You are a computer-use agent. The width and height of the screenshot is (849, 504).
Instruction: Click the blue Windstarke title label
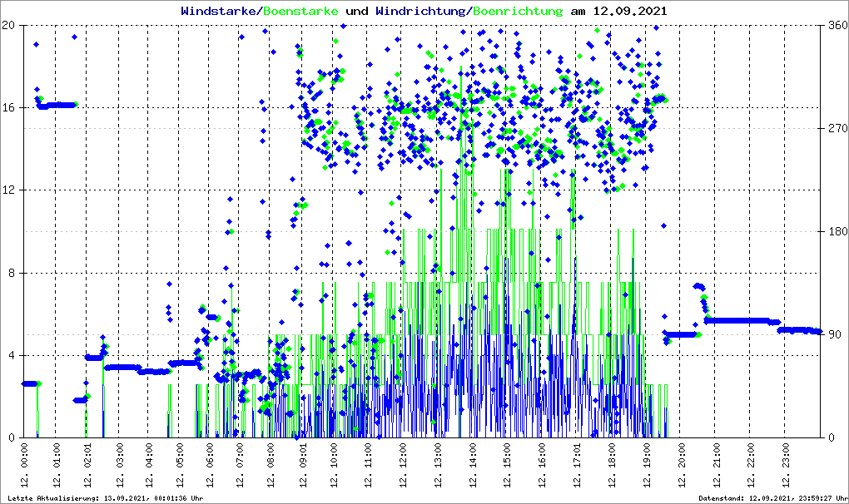pos(220,12)
